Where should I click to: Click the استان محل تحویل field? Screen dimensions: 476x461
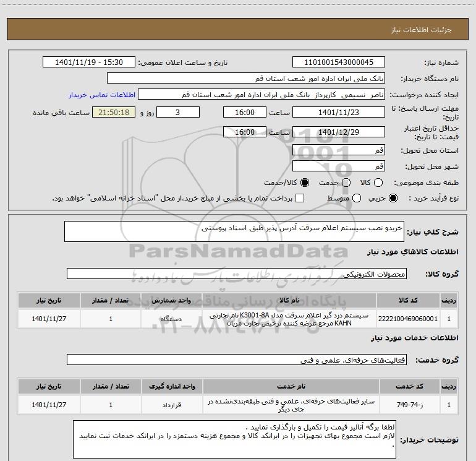pos(339,150)
